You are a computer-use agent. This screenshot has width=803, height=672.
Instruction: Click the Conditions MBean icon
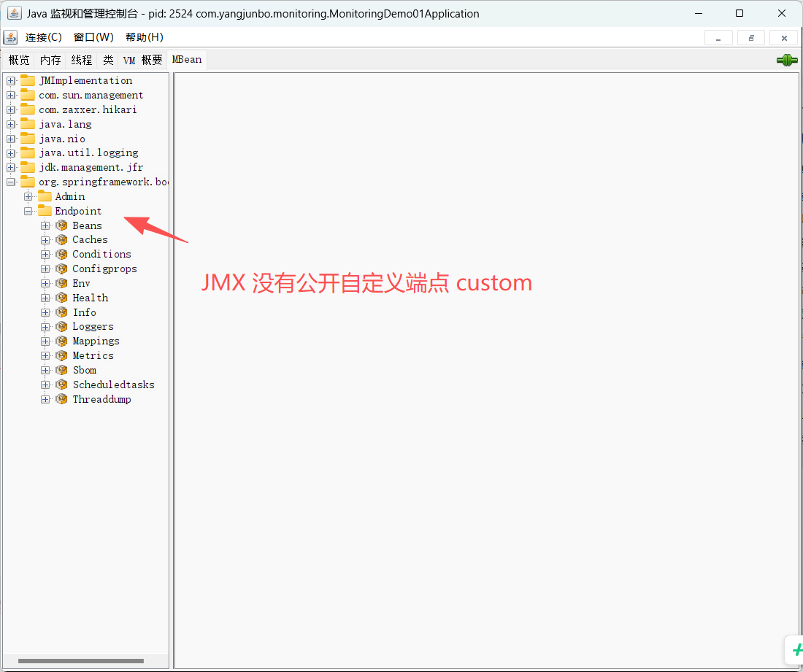pos(61,254)
